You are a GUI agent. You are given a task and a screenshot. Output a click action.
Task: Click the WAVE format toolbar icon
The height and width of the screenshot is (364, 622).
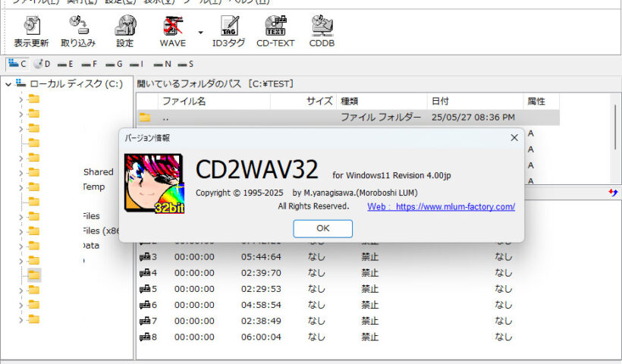pyautogui.click(x=173, y=31)
